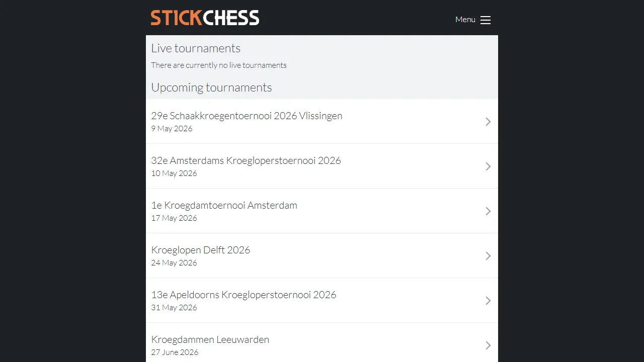Click the Upcoming tournaments heading
Image resolution: width=644 pixels, height=362 pixels.
tap(211, 87)
